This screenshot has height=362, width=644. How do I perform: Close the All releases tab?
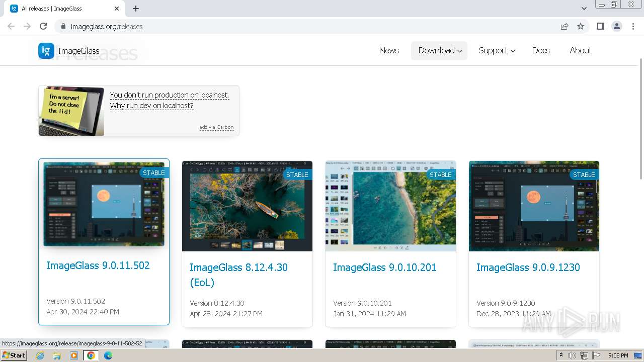(x=117, y=9)
